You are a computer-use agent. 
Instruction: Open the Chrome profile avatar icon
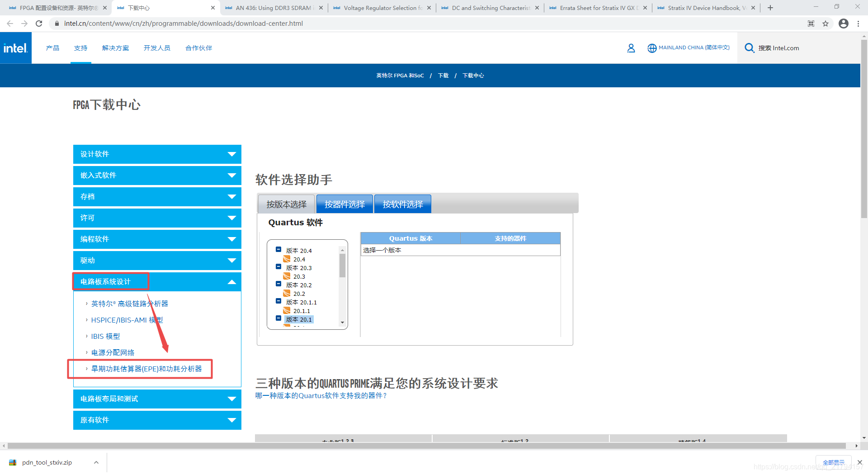click(844, 24)
